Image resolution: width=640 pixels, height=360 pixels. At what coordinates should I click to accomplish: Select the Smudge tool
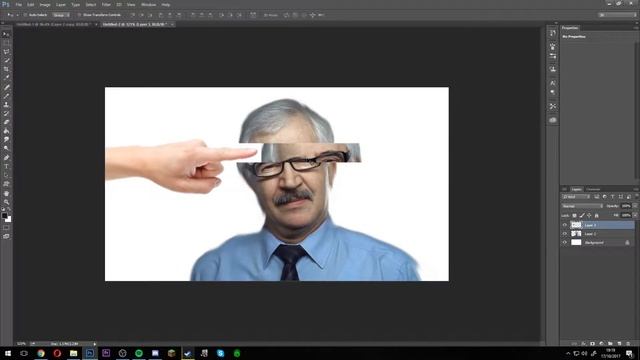tap(6, 140)
